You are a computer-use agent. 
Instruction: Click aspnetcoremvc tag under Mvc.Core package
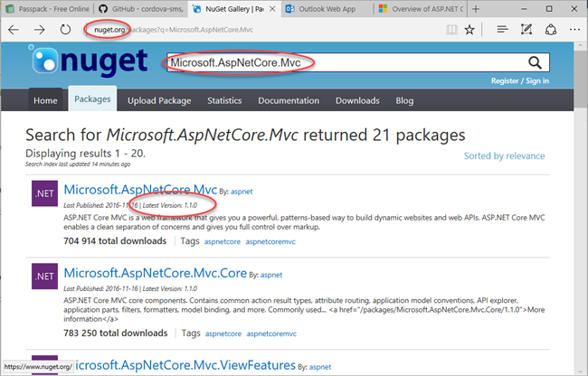tap(271, 334)
